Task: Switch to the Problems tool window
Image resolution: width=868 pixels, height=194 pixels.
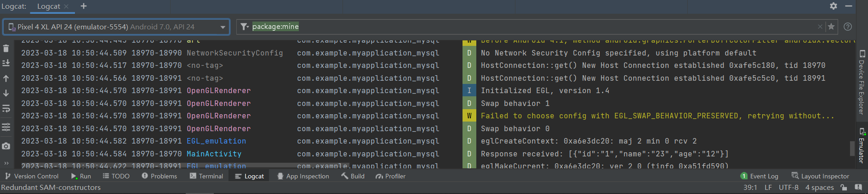Action: [x=159, y=176]
